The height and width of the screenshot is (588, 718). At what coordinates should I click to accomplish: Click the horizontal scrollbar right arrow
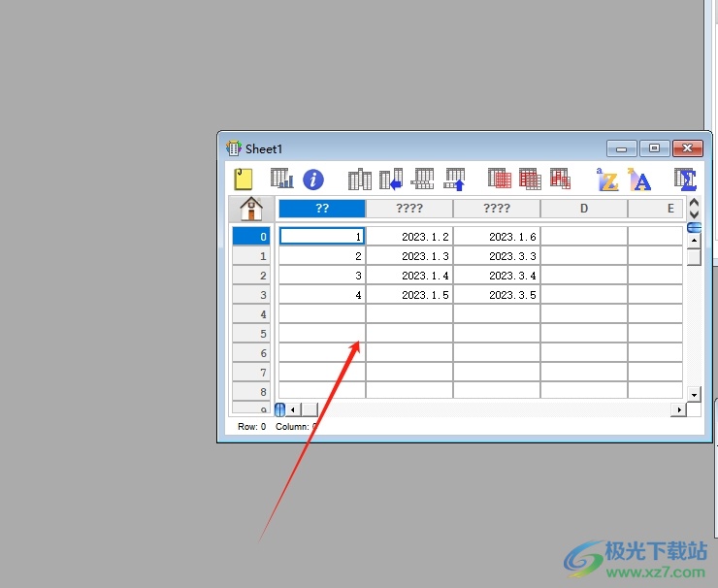click(678, 409)
